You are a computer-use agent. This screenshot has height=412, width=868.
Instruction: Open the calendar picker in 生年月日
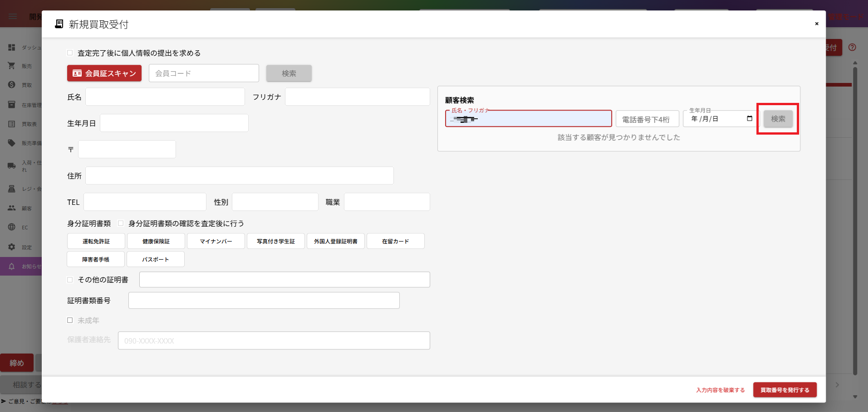(x=750, y=119)
